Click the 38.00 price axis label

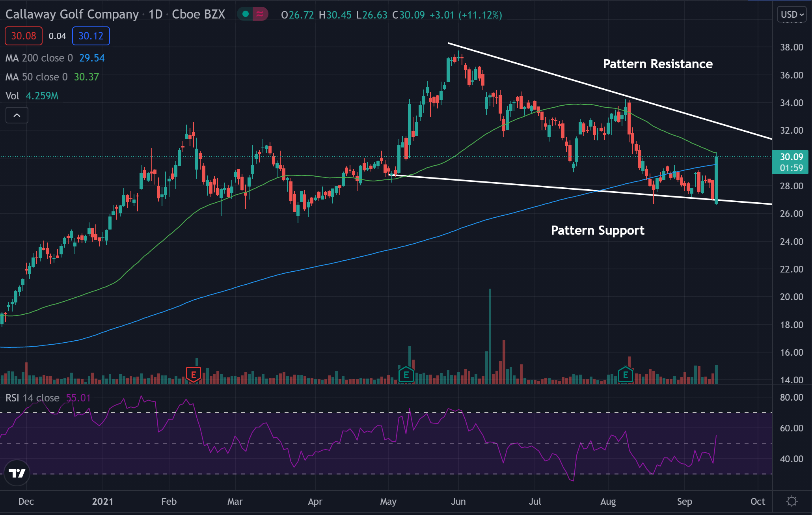click(x=792, y=47)
